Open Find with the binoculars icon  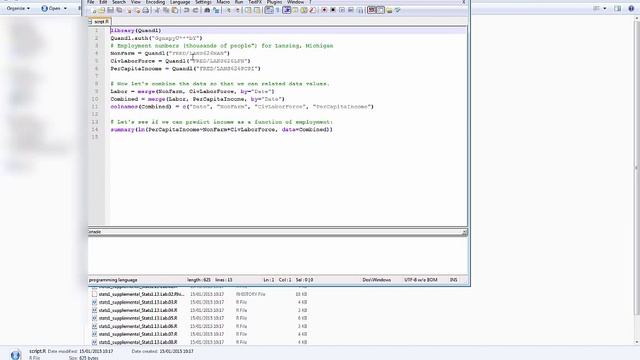[x=207, y=10]
